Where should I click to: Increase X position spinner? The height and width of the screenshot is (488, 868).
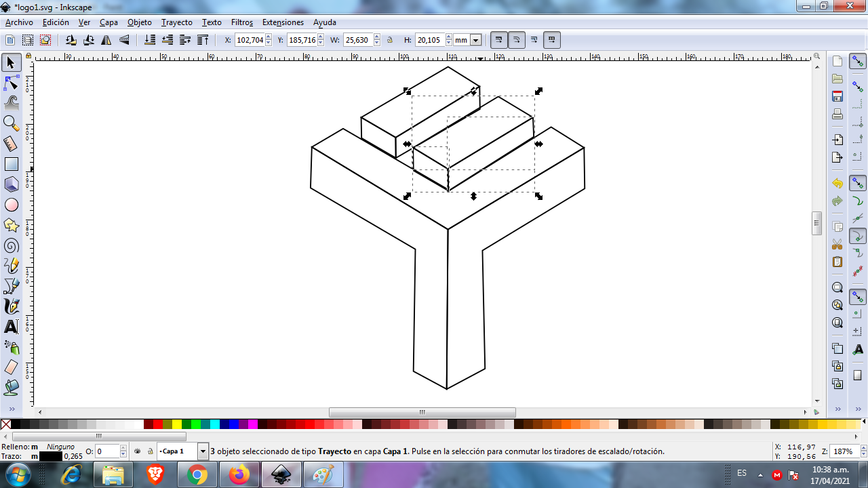click(269, 37)
